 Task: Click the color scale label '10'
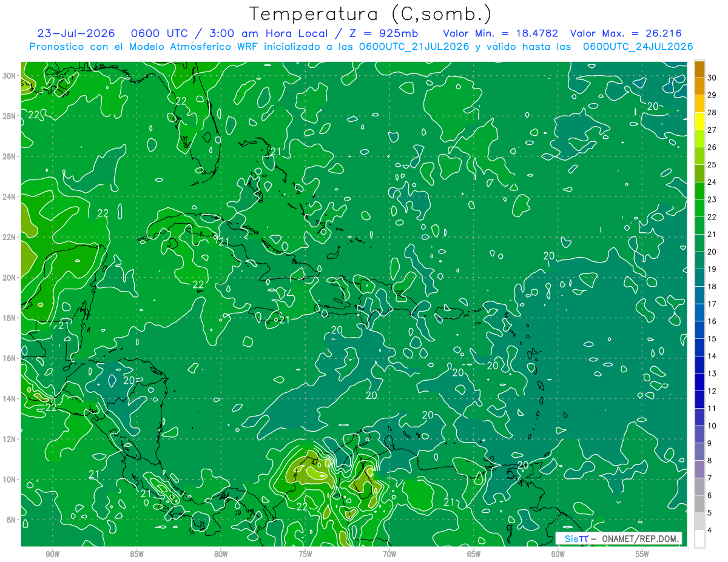712,426
